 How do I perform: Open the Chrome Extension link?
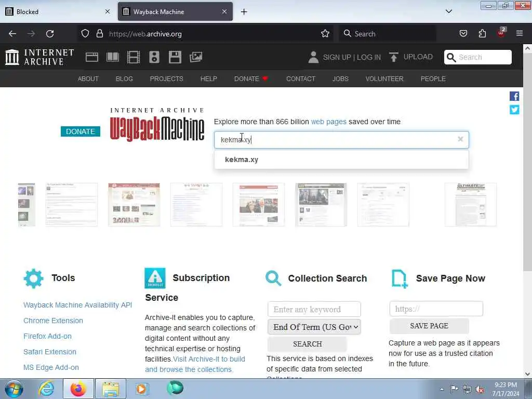[x=54, y=321]
